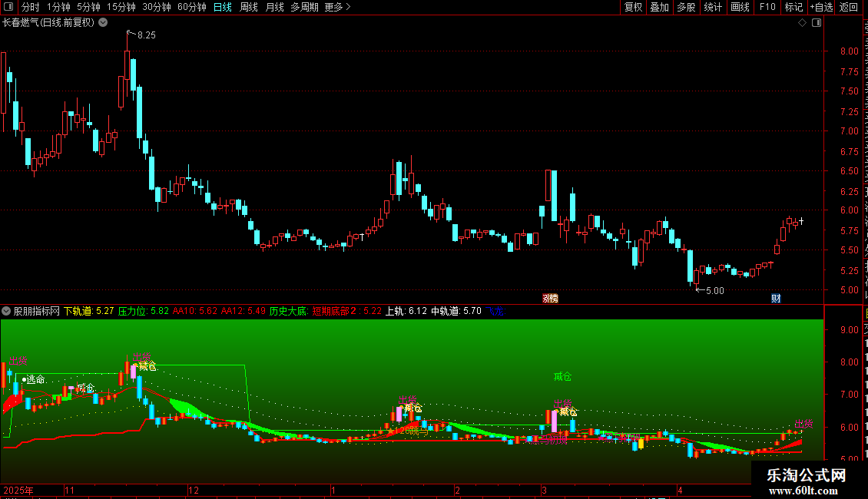Screen dimensions: 868x499
Task: Toggle the left side panel icon
Action: click(8, 7)
